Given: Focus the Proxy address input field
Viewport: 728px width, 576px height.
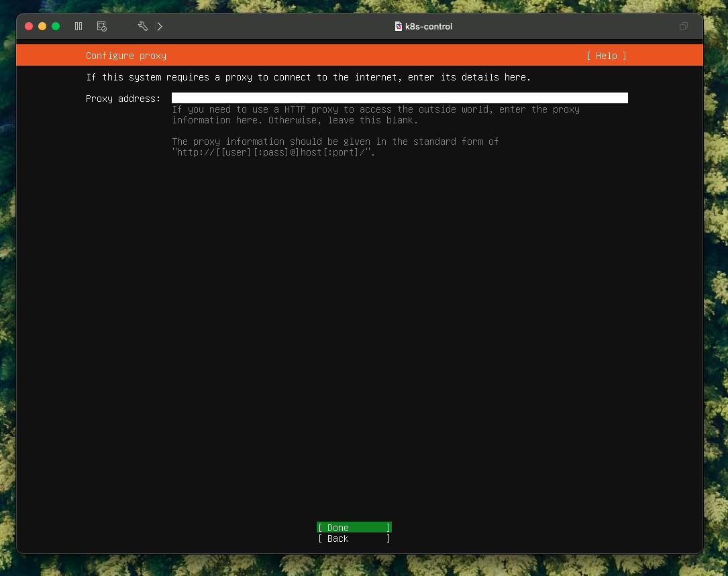Looking at the screenshot, I should pos(399,99).
